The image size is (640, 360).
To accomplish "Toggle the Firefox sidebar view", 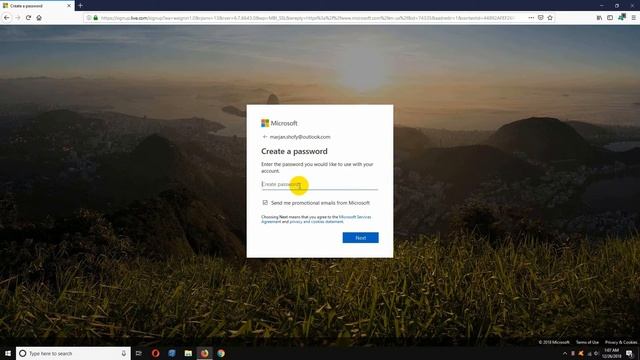I will pyautogui.click(x=610, y=18).
